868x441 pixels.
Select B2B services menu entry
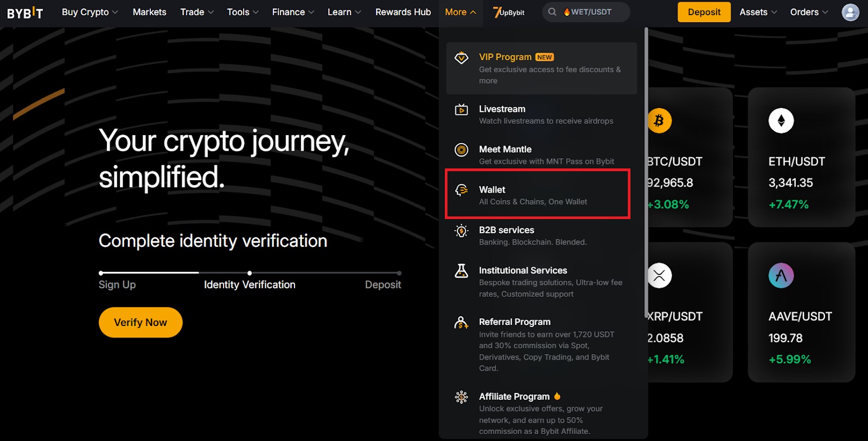point(541,236)
